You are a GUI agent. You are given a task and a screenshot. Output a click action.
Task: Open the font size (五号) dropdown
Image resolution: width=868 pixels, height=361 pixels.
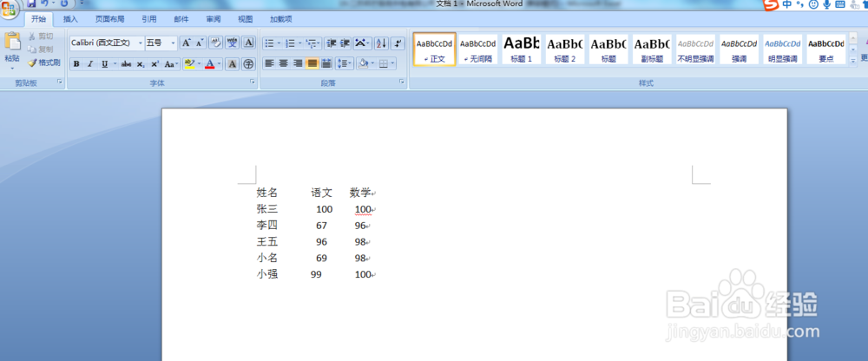[x=174, y=43]
